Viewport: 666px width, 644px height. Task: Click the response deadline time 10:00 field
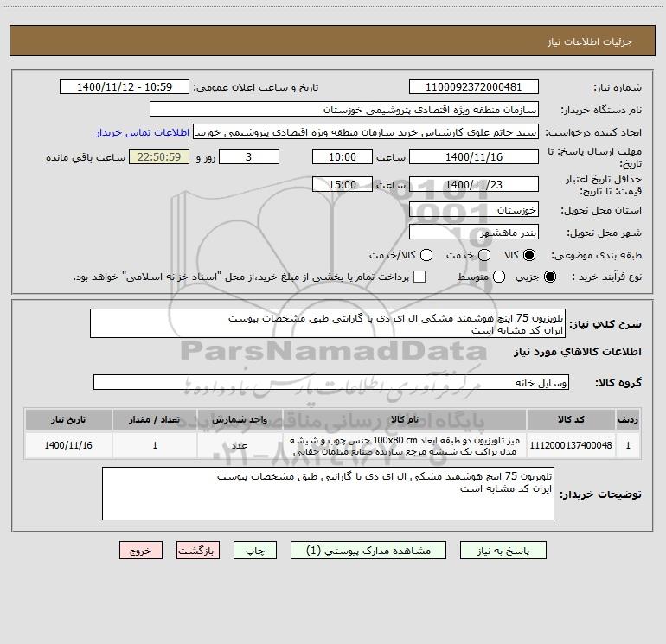[343, 156]
